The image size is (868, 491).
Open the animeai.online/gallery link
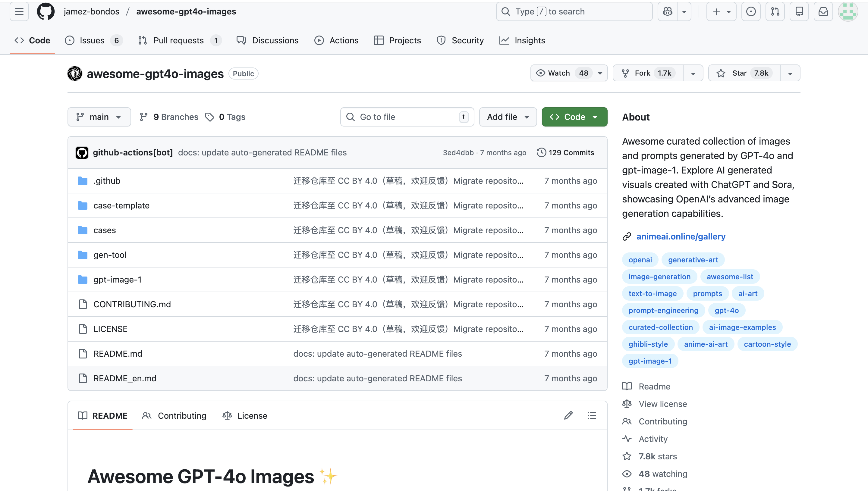coord(681,236)
